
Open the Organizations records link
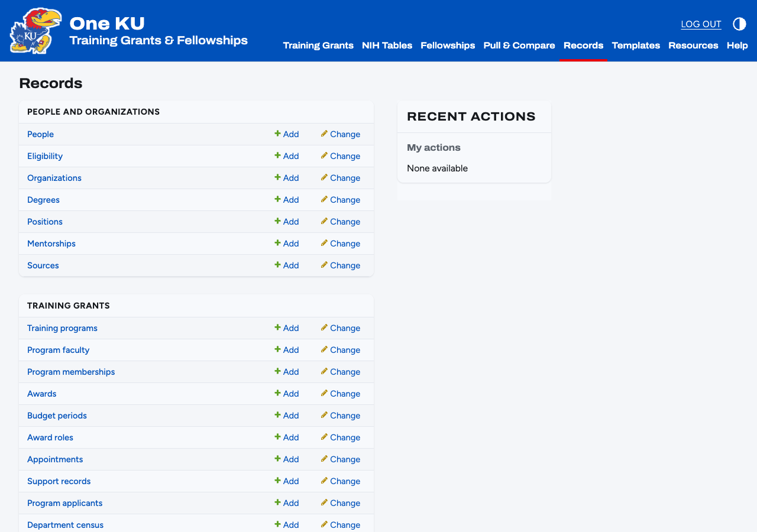(54, 178)
